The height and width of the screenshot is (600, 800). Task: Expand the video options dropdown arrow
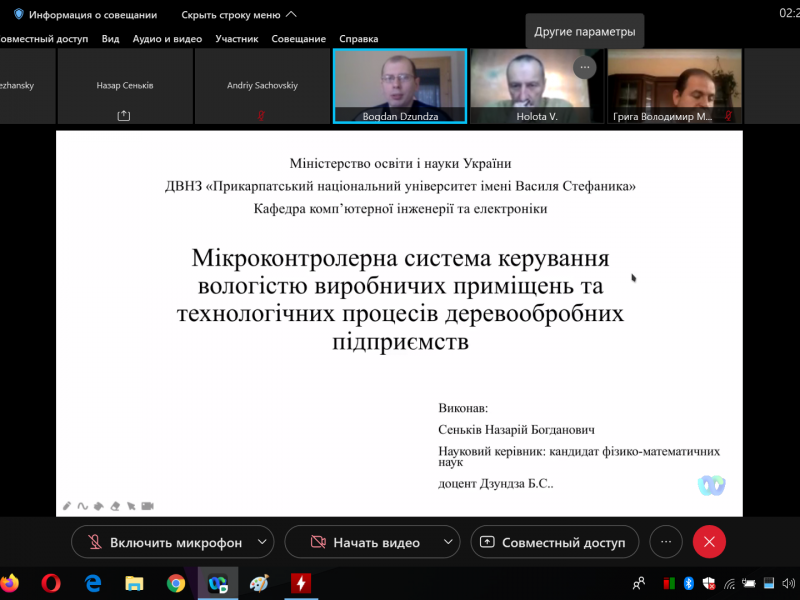pyautogui.click(x=449, y=542)
